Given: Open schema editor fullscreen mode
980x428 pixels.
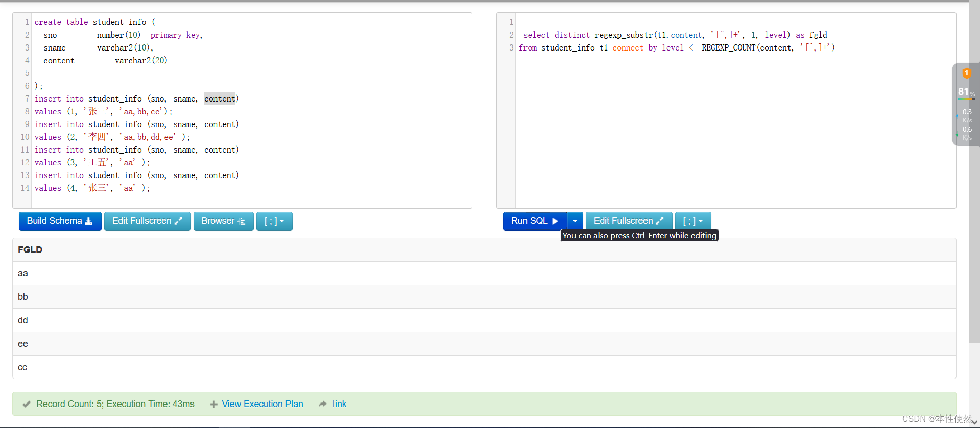Looking at the screenshot, I should 147,221.
